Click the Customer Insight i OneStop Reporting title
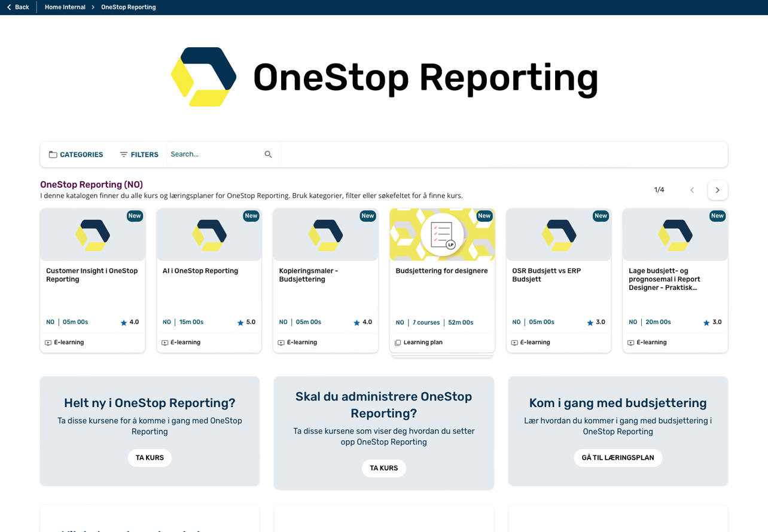Image resolution: width=768 pixels, height=532 pixels. (x=92, y=275)
